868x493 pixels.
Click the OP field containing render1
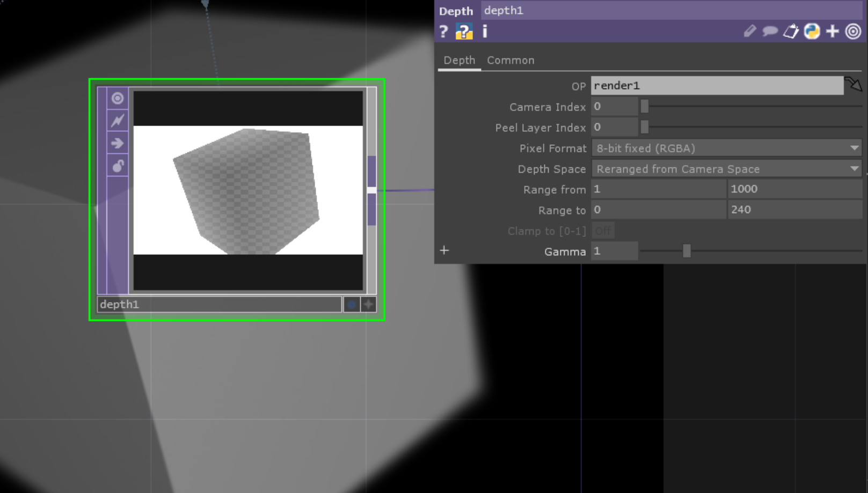pyautogui.click(x=717, y=85)
